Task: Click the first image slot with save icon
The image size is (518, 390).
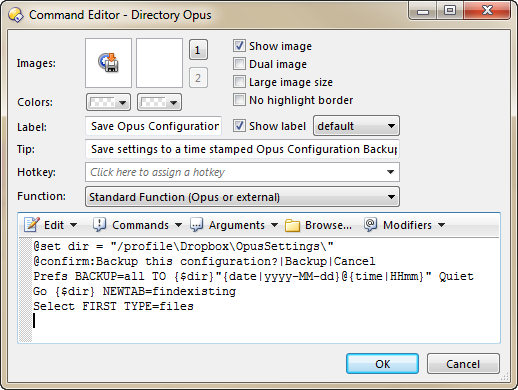Action: 108,63
